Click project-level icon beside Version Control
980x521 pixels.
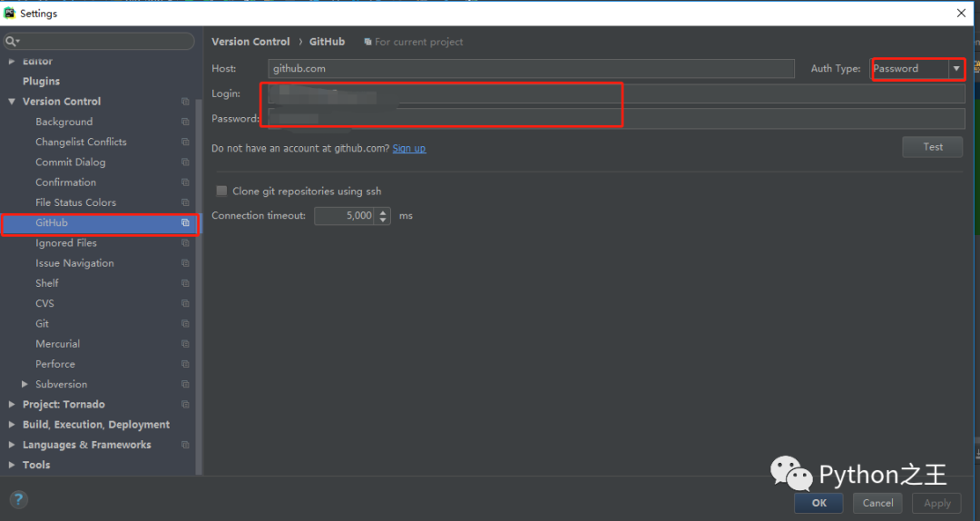(185, 102)
